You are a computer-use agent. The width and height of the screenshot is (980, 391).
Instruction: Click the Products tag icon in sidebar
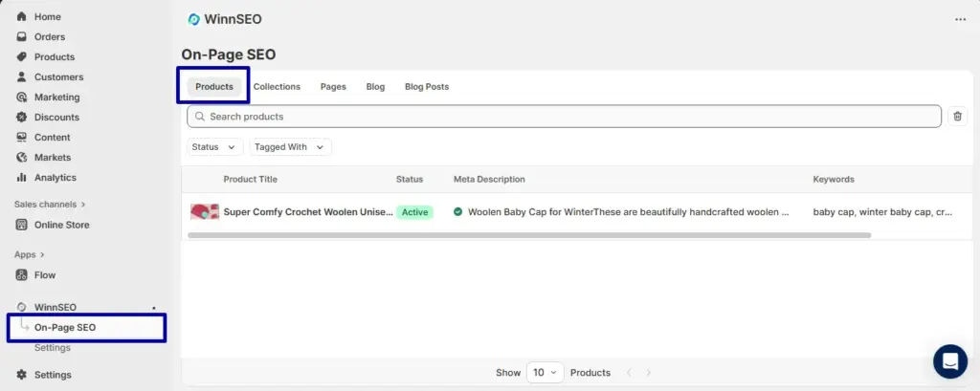[21, 56]
